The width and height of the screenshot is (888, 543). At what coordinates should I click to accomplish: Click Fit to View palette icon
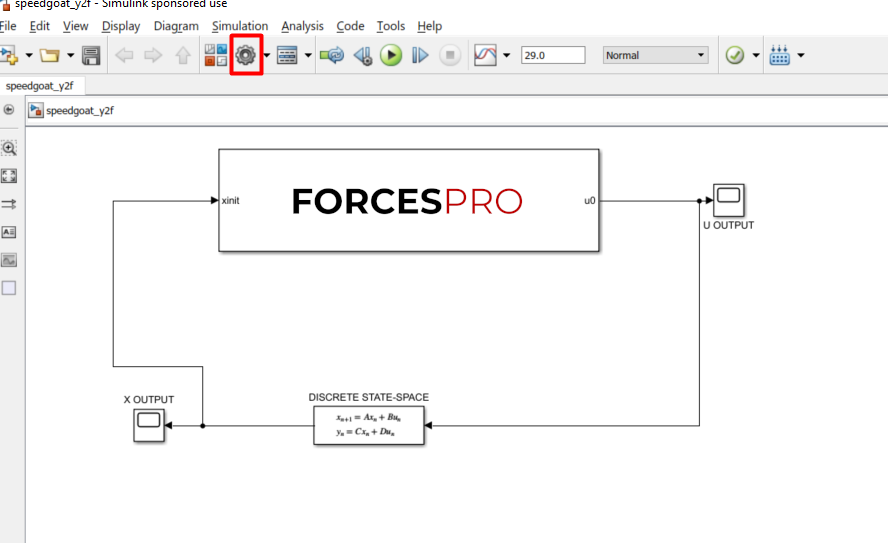pos(9,176)
